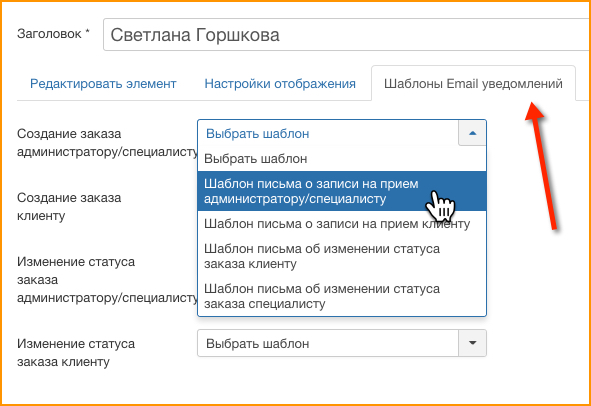Viewport: 591px width, 406px height.
Task: Select 'Шаблон письма об изменении статуса заказа специалисту'
Action: [342, 296]
